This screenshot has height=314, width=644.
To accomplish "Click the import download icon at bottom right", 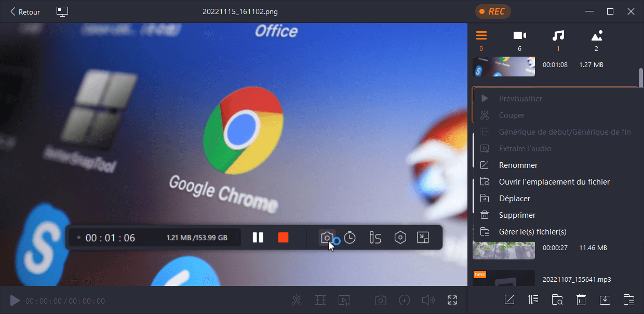I will (x=605, y=299).
